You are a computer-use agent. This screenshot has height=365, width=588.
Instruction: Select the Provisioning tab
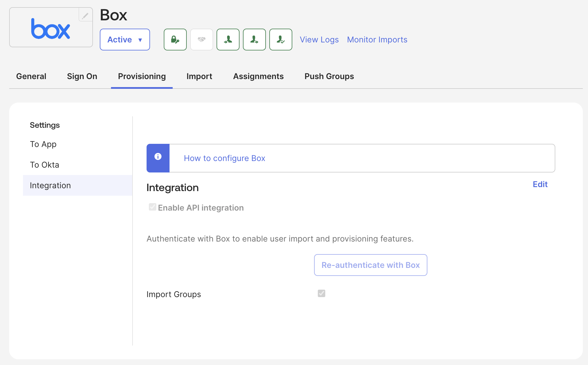coord(142,76)
